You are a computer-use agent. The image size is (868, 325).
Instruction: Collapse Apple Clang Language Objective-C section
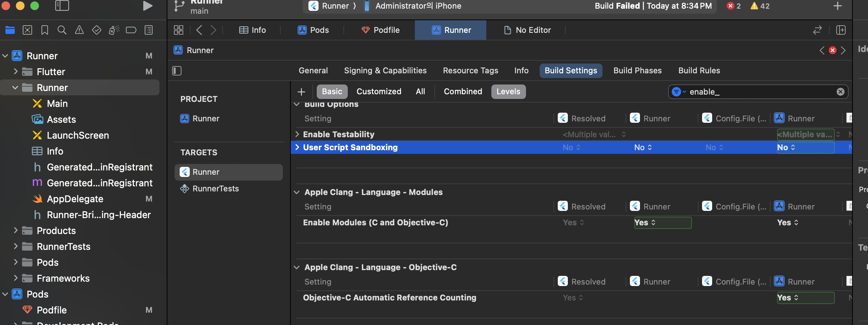297,267
